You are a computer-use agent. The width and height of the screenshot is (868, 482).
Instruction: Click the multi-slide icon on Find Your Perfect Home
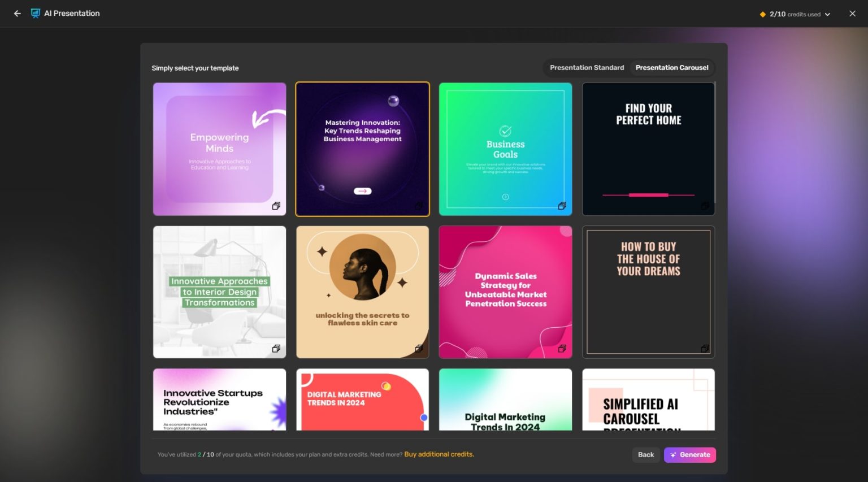pos(705,206)
